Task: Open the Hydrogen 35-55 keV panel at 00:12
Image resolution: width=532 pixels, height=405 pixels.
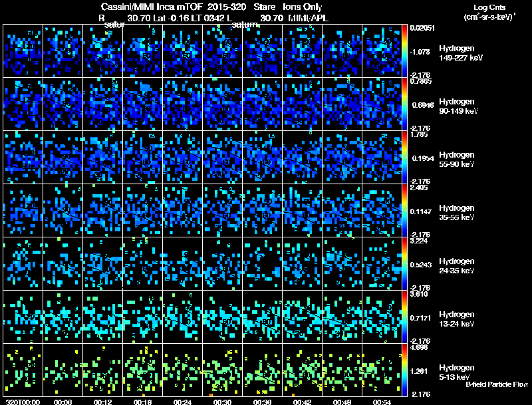Action: 103,210
